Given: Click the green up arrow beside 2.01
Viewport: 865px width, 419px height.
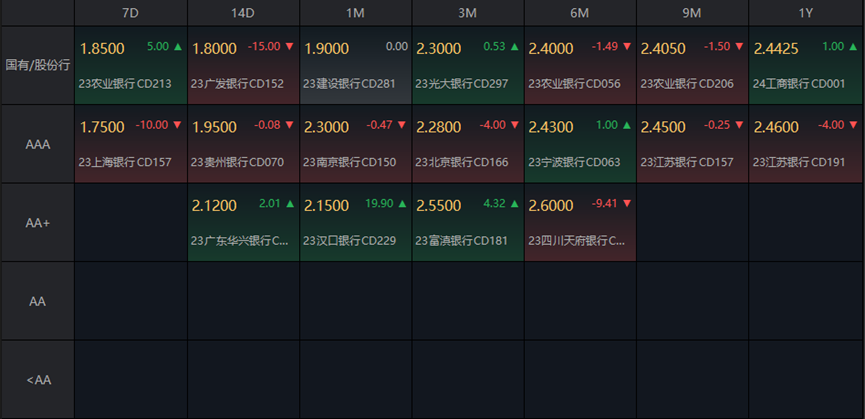Looking at the screenshot, I should pos(290,204).
